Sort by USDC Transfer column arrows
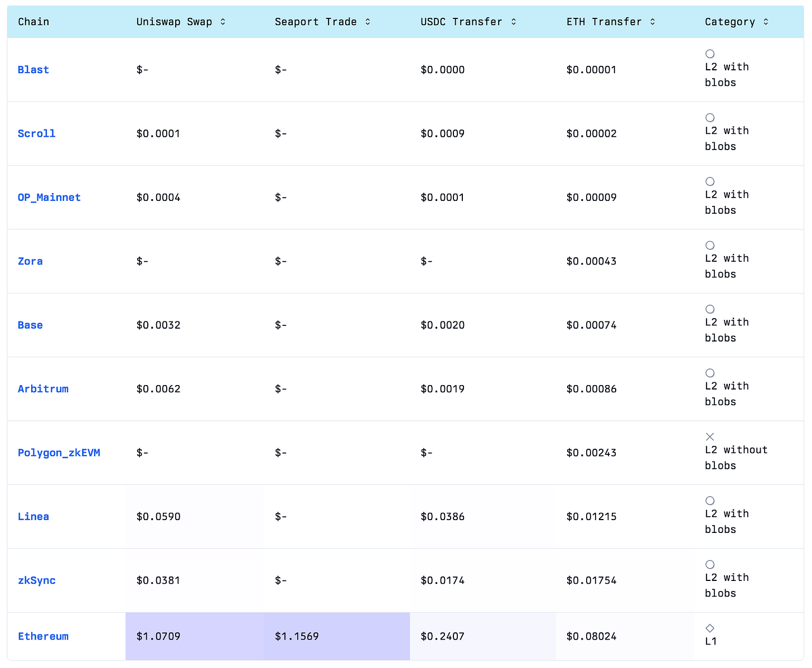The width and height of the screenshot is (812, 668). 514,22
